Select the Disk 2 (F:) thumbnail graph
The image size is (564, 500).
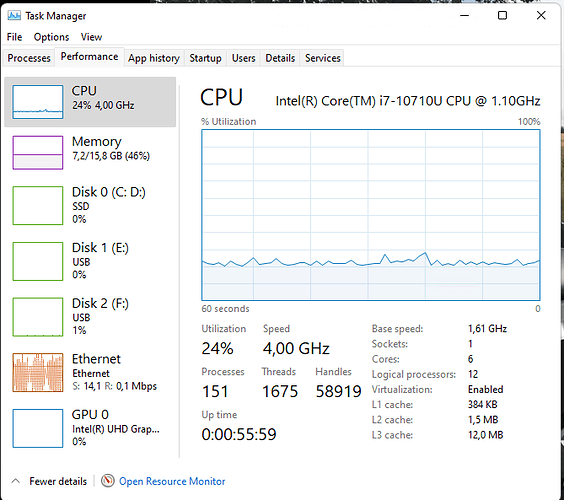point(38,317)
